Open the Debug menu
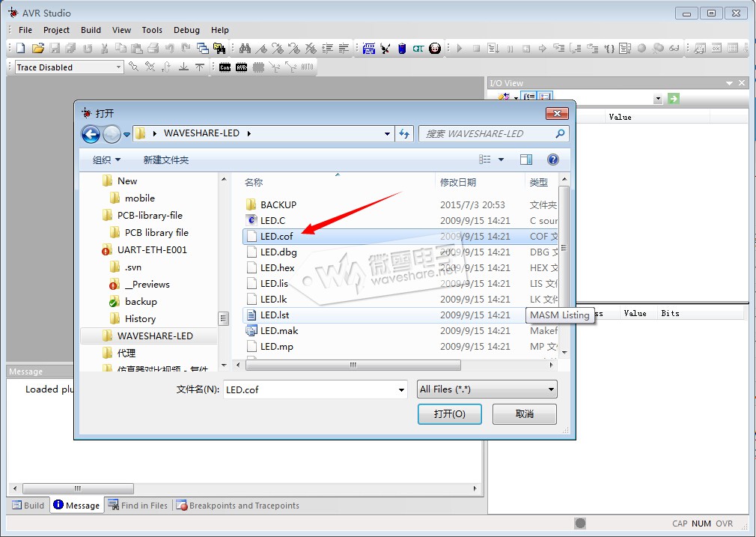This screenshot has width=756, height=537. 186,30
